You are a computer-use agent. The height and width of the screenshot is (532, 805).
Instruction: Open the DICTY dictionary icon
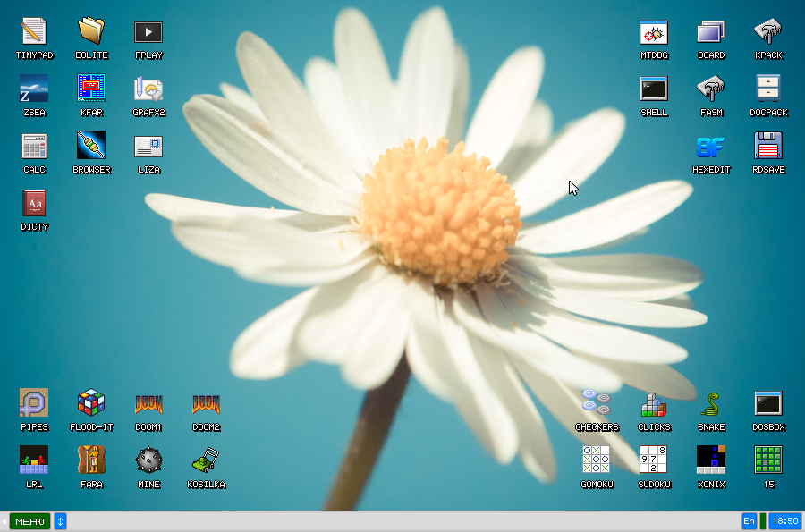(34, 204)
